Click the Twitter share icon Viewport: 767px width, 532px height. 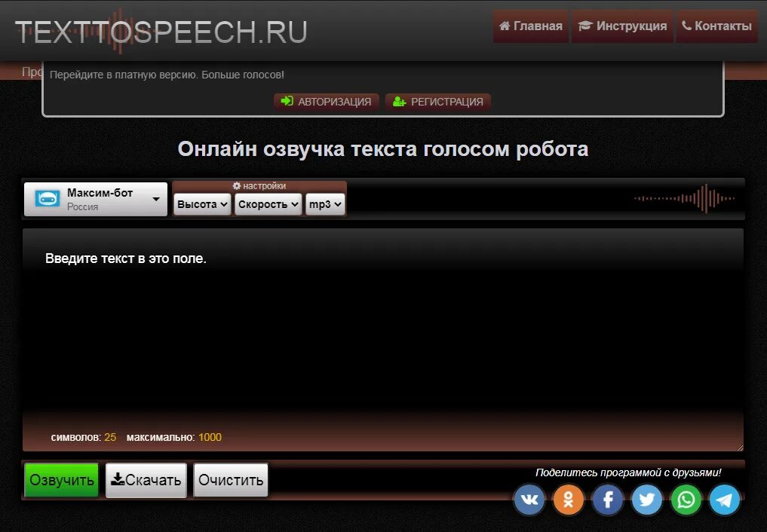click(x=646, y=499)
